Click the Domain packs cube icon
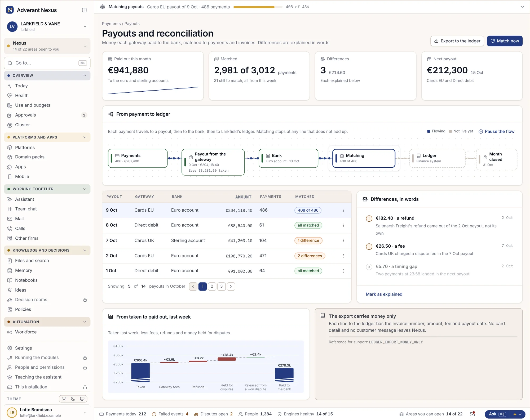530x420 pixels. (10, 157)
